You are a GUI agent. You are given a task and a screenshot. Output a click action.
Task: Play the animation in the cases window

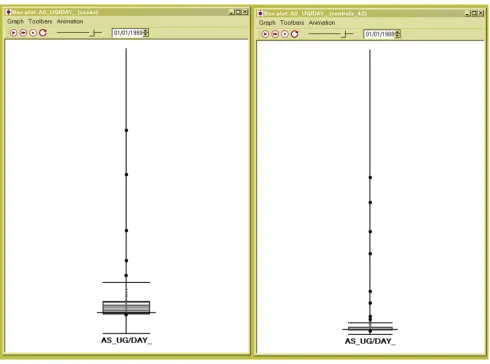coord(13,33)
